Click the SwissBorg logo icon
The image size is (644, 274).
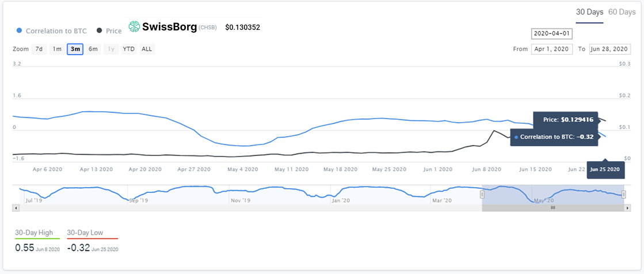click(x=134, y=26)
